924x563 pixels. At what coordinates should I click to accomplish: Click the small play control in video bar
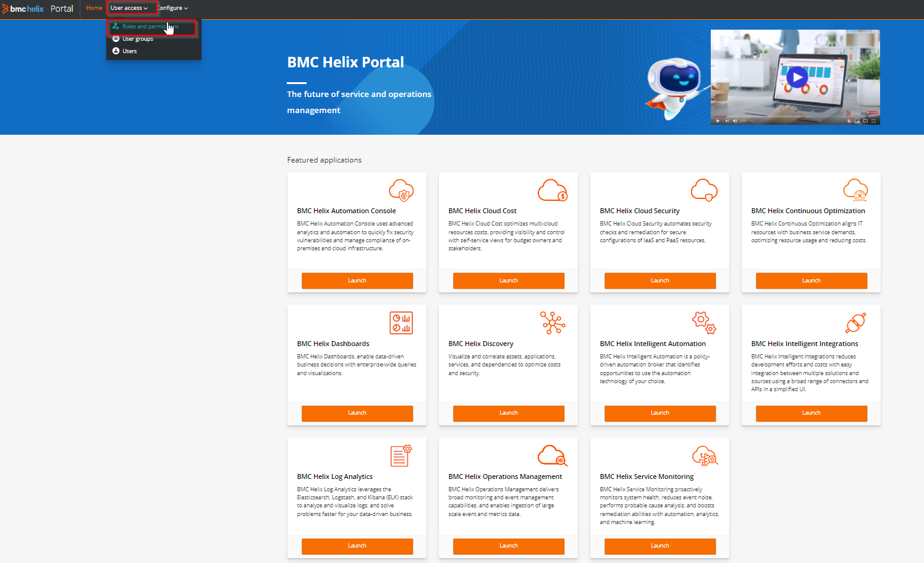[x=718, y=121]
